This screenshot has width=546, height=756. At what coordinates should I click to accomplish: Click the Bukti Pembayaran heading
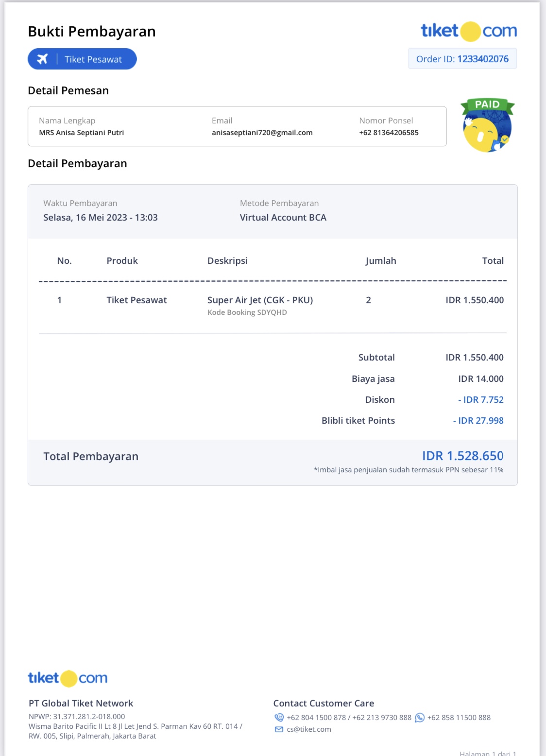(x=92, y=32)
